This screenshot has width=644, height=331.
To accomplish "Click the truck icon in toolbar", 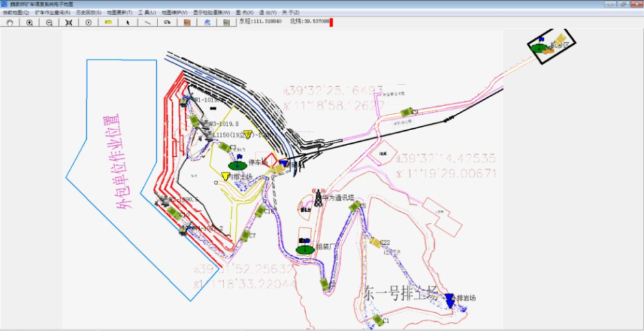I will [167, 22].
